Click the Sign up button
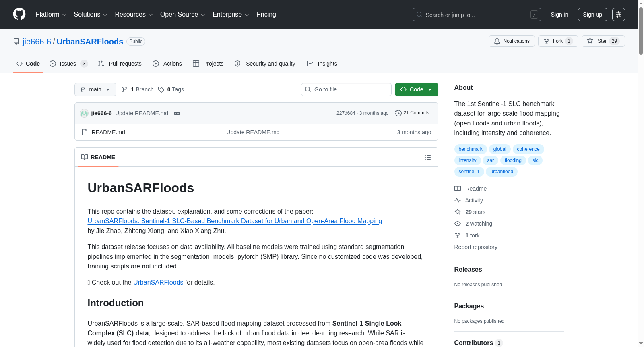Screen dimensions: 644x347 (x=592, y=15)
